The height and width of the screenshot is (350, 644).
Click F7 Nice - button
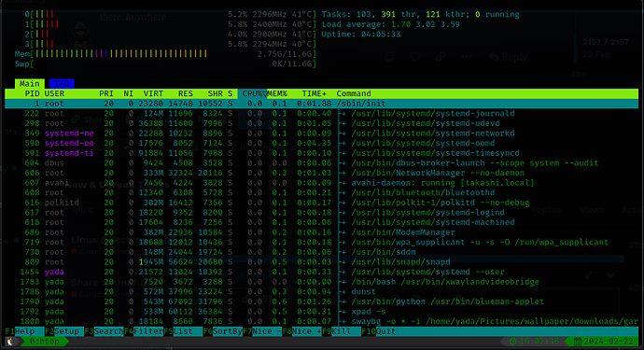[262, 331]
